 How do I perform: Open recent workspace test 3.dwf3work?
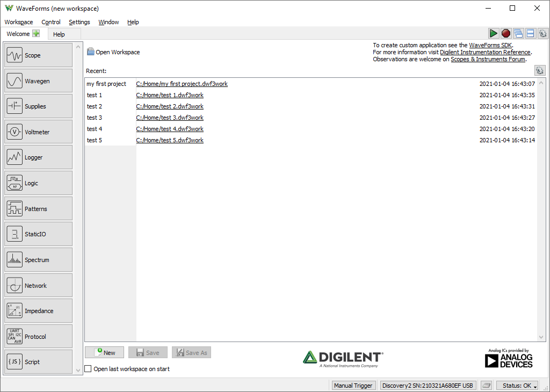pyautogui.click(x=170, y=118)
